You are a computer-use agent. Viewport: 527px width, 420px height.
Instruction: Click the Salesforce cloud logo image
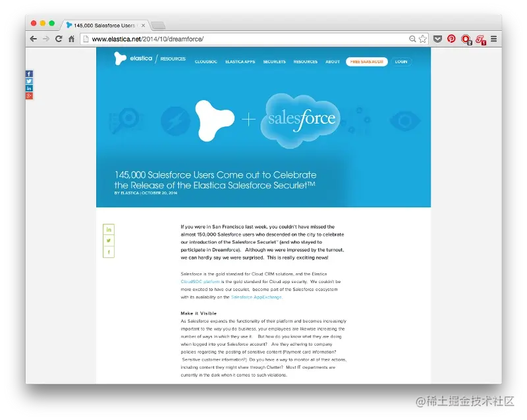[300, 120]
